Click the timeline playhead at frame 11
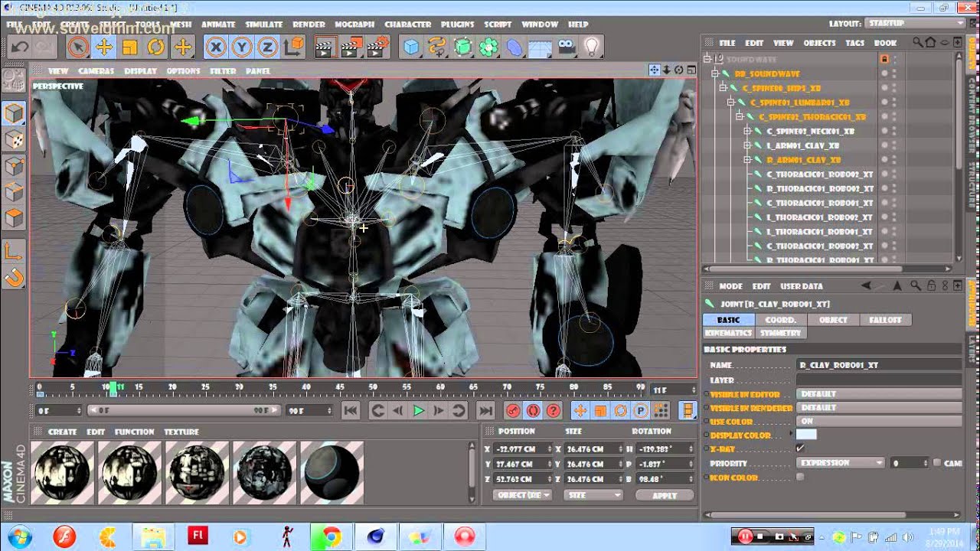980x551 pixels. coord(113,389)
